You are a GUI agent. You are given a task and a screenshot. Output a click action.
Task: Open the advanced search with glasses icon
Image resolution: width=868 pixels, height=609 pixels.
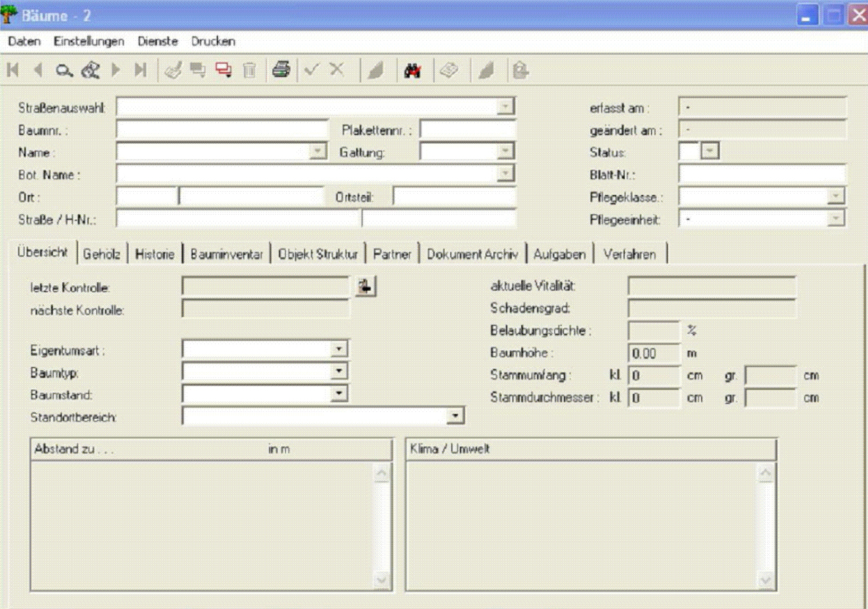click(90, 71)
